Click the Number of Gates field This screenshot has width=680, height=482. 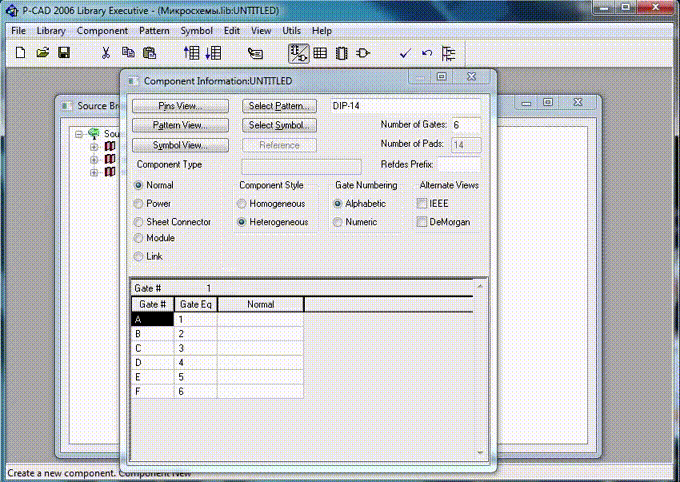click(x=466, y=125)
